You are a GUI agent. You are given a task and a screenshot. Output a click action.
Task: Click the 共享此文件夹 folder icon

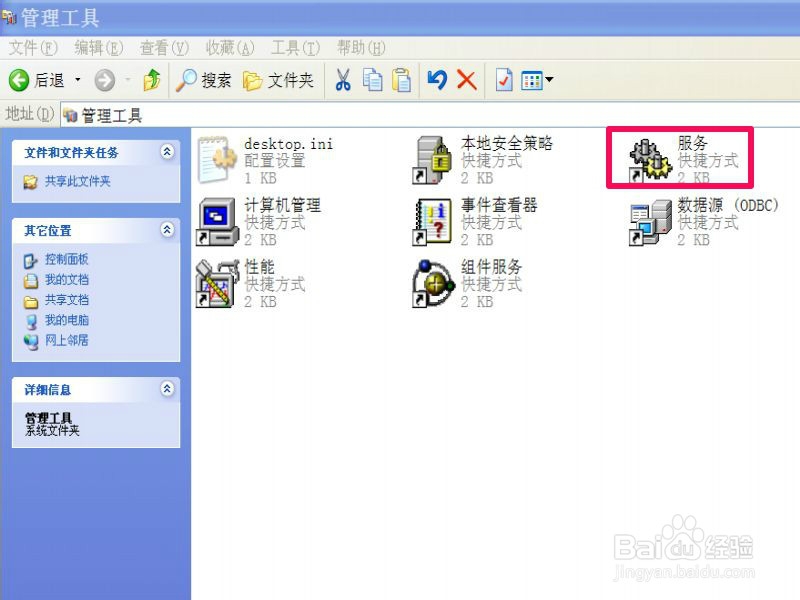click(31, 182)
